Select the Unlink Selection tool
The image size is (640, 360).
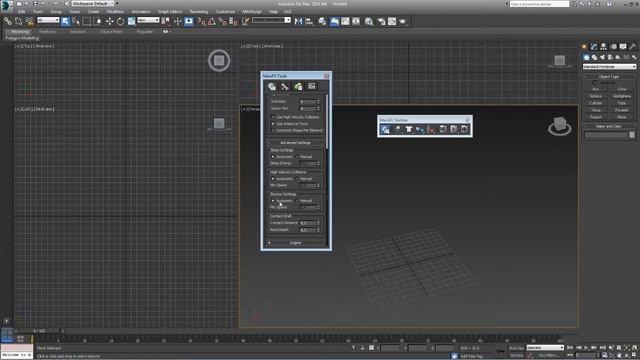coord(18,21)
